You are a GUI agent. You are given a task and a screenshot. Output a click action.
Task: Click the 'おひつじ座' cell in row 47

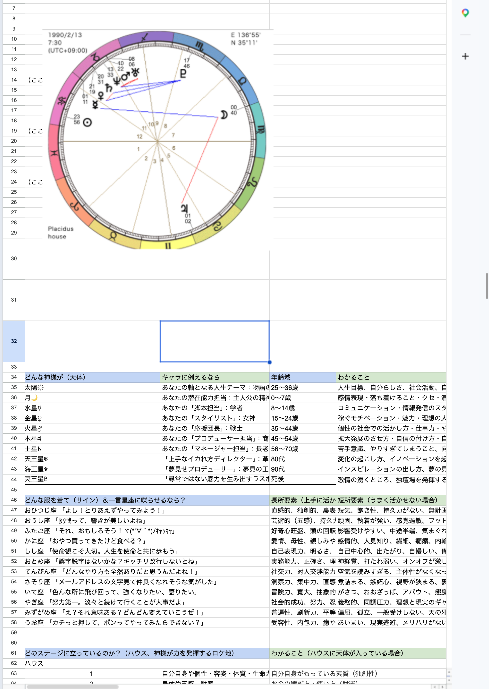[x=147, y=511]
